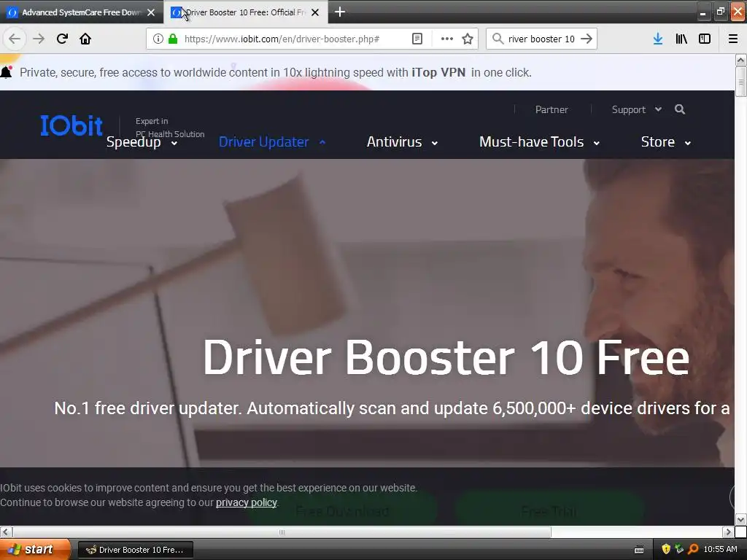Toggle the sidebar icon
This screenshot has width=747, height=560.
click(705, 39)
